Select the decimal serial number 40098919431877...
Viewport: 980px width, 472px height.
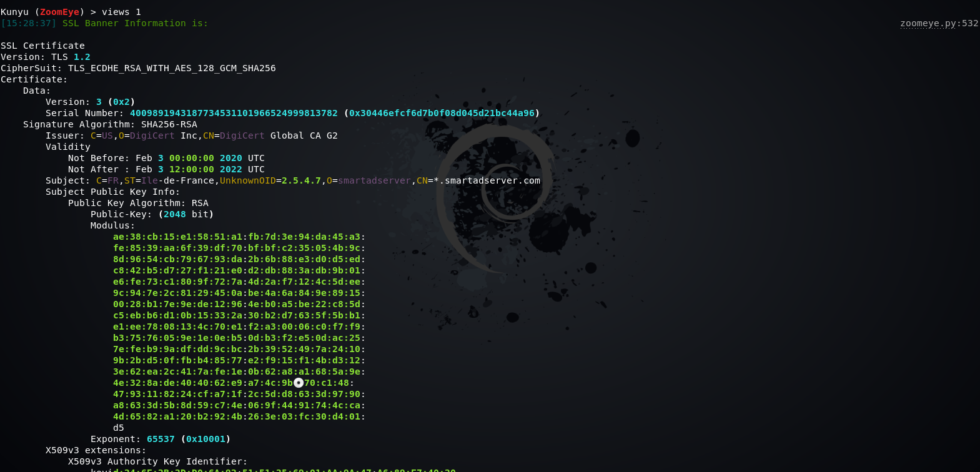coord(234,113)
